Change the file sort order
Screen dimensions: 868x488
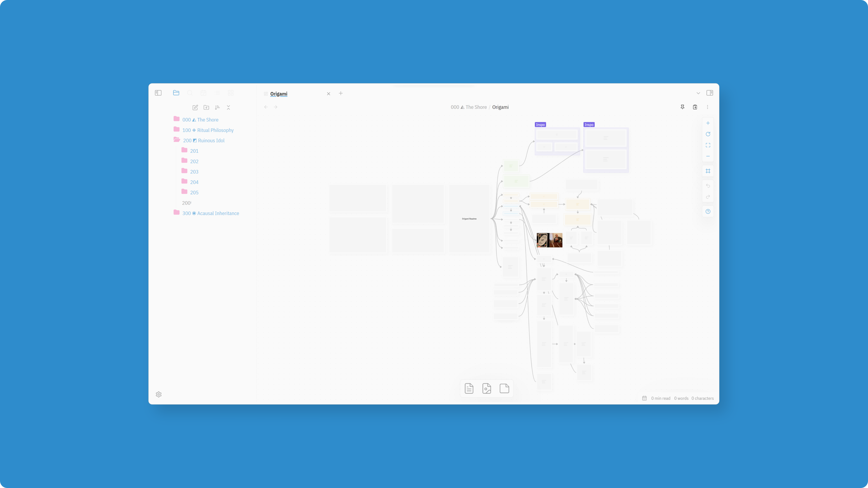[217, 108]
